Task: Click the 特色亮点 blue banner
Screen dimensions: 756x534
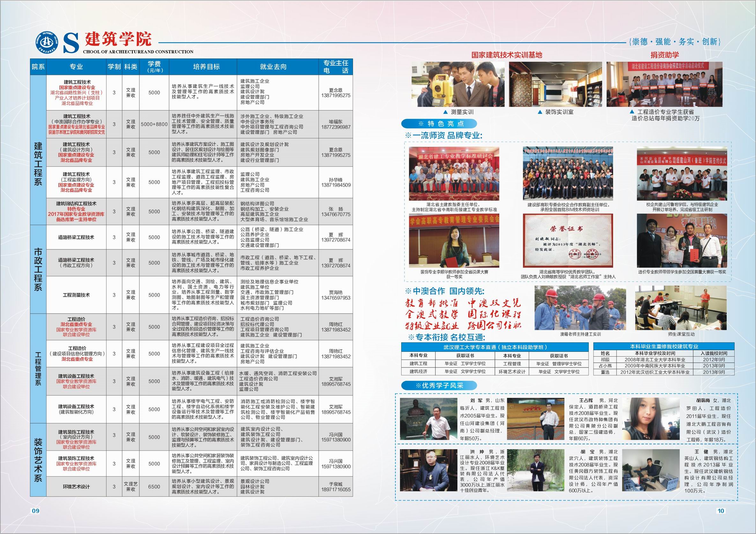Action: (x=440, y=124)
